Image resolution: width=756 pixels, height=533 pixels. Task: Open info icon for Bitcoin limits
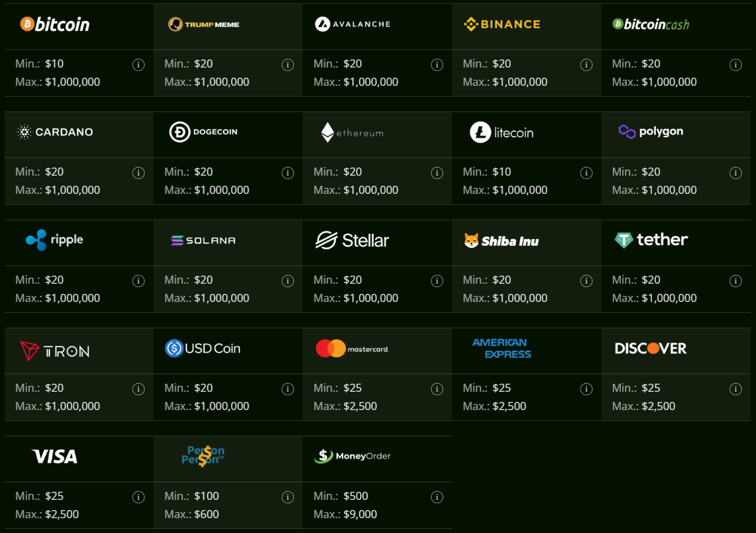(x=138, y=65)
